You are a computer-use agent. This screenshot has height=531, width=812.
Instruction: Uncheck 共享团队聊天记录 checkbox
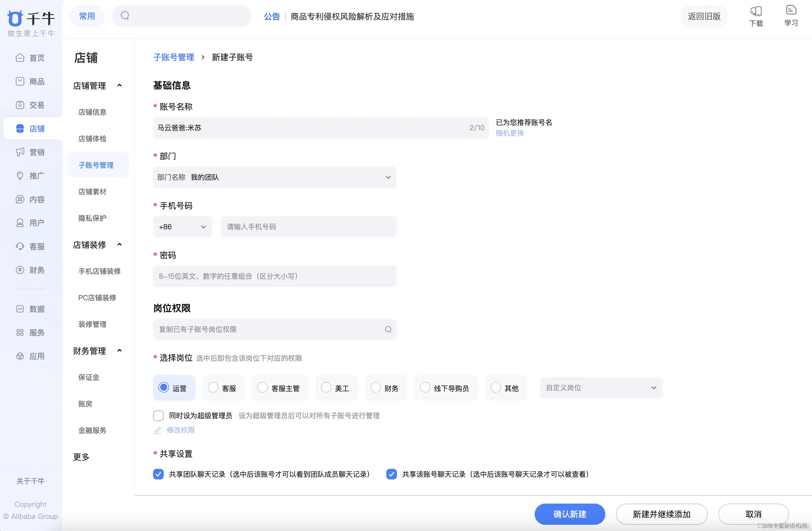(x=158, y=474)
